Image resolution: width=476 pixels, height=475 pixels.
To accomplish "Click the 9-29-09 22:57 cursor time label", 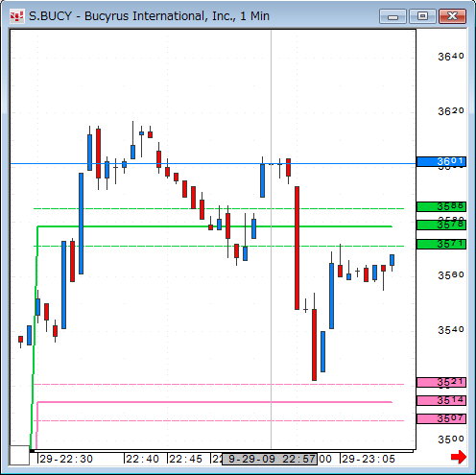I will [270, 459].
